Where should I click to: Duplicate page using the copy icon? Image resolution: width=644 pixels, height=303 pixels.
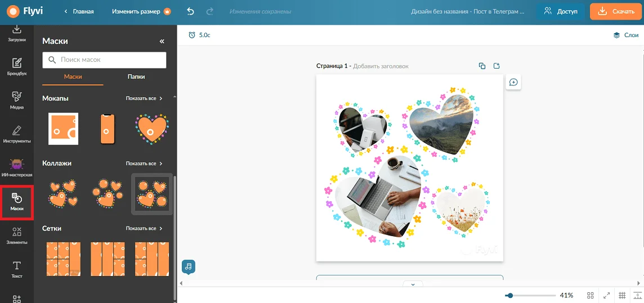[x=482, y=66]
